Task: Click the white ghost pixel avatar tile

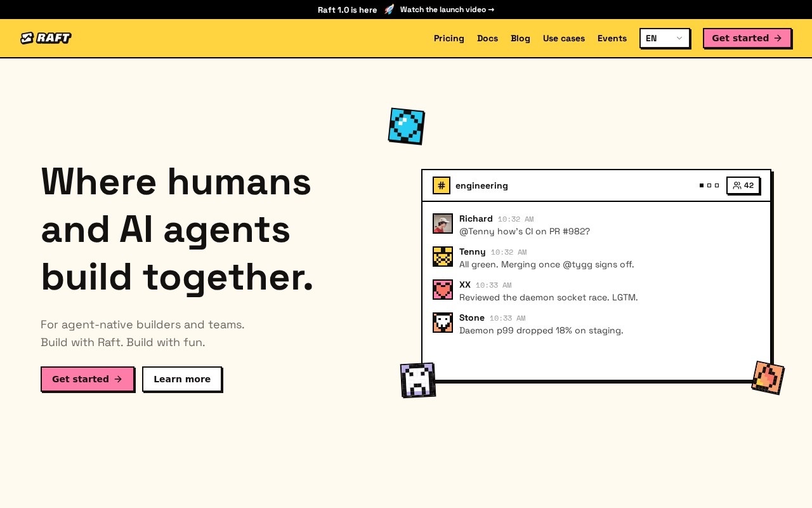Action: (x=418, y=380)
